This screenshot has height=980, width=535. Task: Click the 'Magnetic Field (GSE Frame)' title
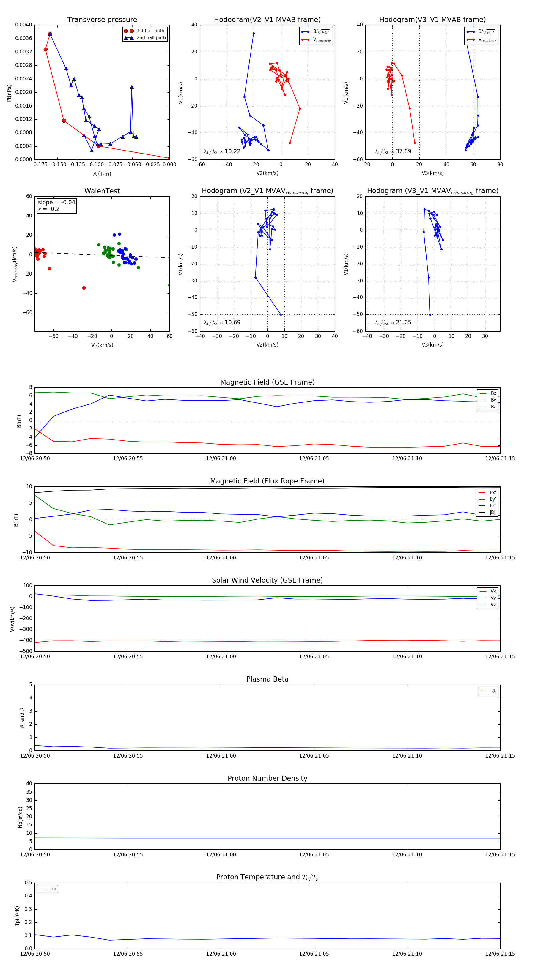coord(267,382)
